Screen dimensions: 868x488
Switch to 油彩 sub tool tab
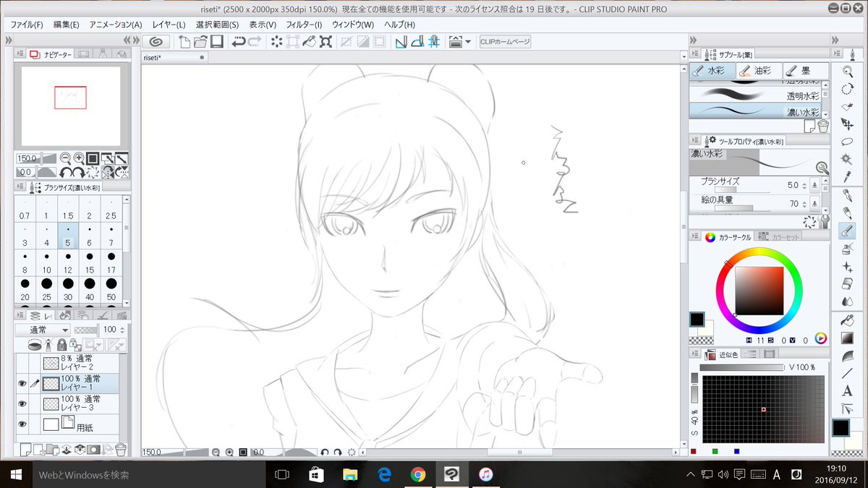tap(759, 71)
